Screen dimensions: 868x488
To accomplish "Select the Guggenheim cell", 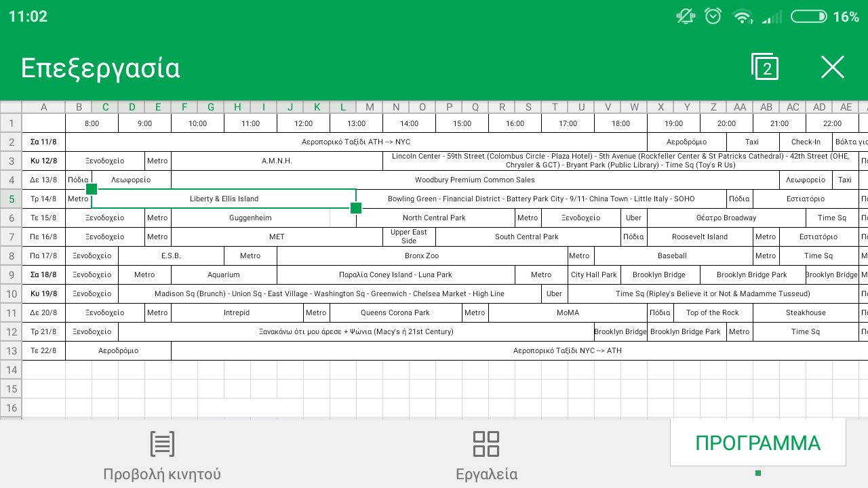I will [x=250, y=218].
